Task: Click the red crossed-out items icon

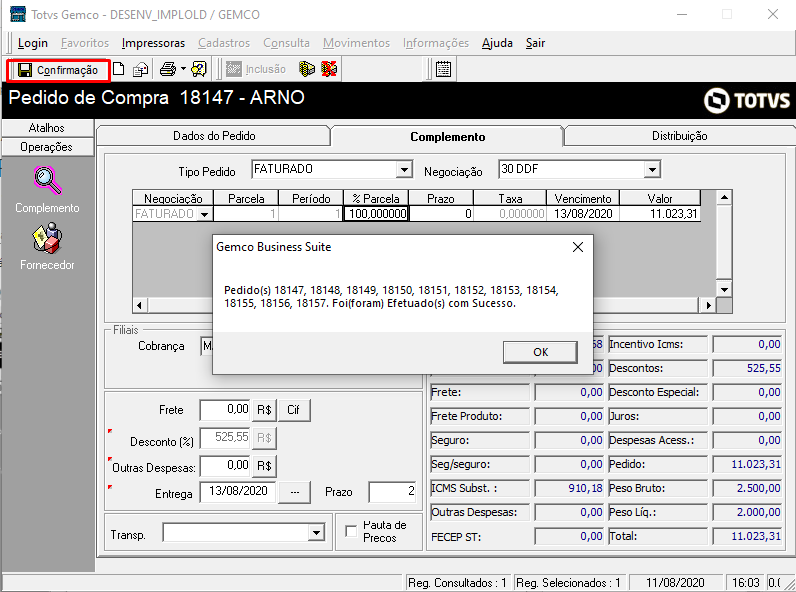Action: coord(329,69)
